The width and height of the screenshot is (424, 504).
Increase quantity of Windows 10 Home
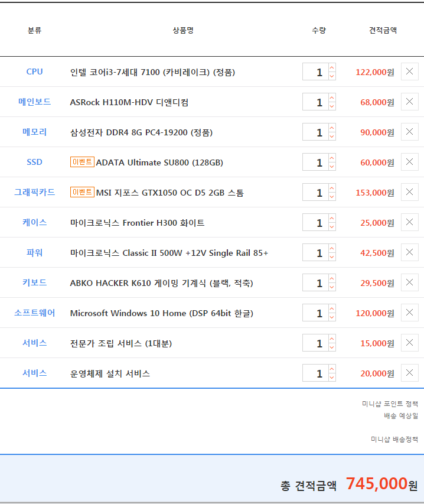[332, 308]
